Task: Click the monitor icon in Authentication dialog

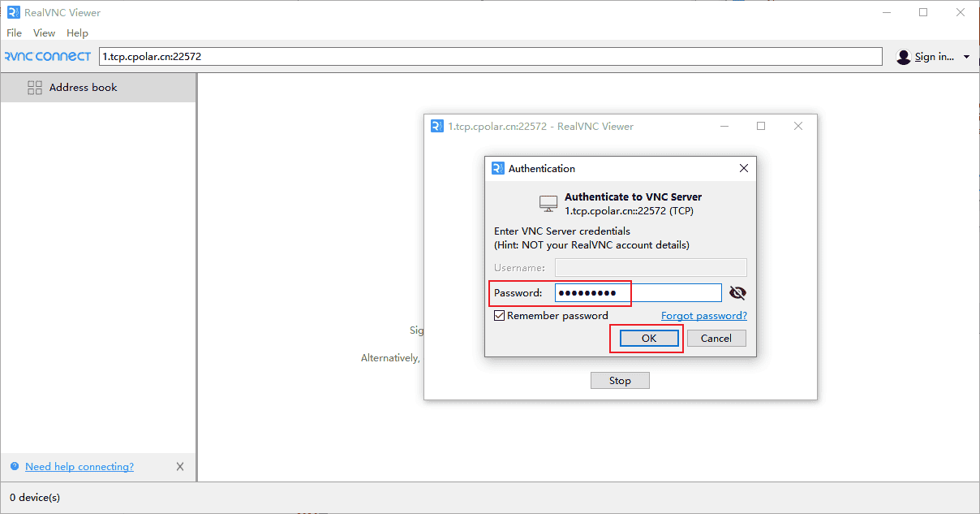Action: (548, 203)
